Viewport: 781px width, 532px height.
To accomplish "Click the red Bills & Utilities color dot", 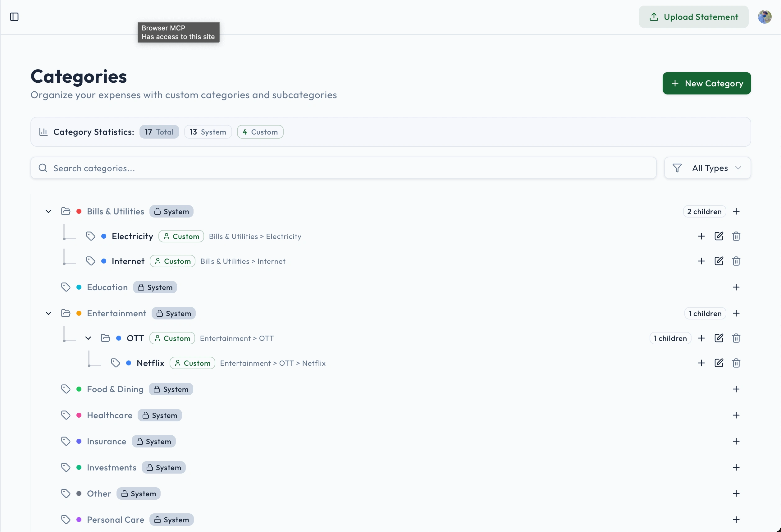I will point(79,211).
